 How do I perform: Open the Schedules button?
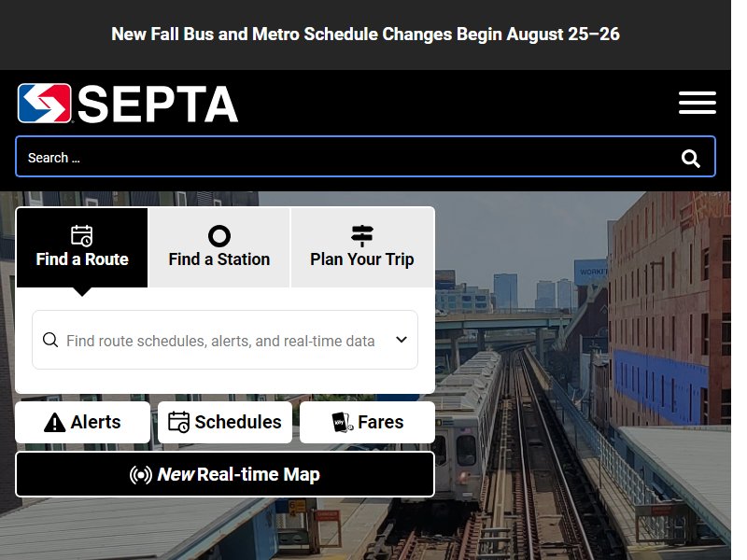click(225, 423)
